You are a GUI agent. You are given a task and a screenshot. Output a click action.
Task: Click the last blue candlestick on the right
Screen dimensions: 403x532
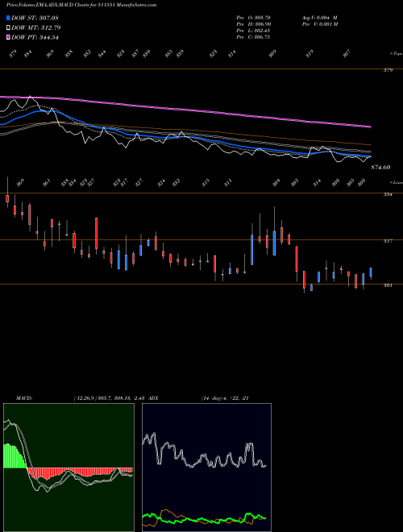pyautogui.click(x=371, y=273)
